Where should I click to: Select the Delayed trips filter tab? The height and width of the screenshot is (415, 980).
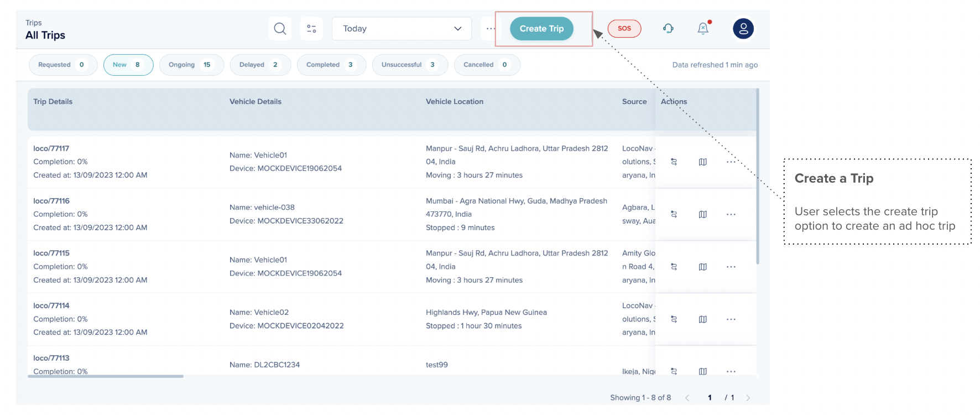pyautogui.click(x=259, y=65)
